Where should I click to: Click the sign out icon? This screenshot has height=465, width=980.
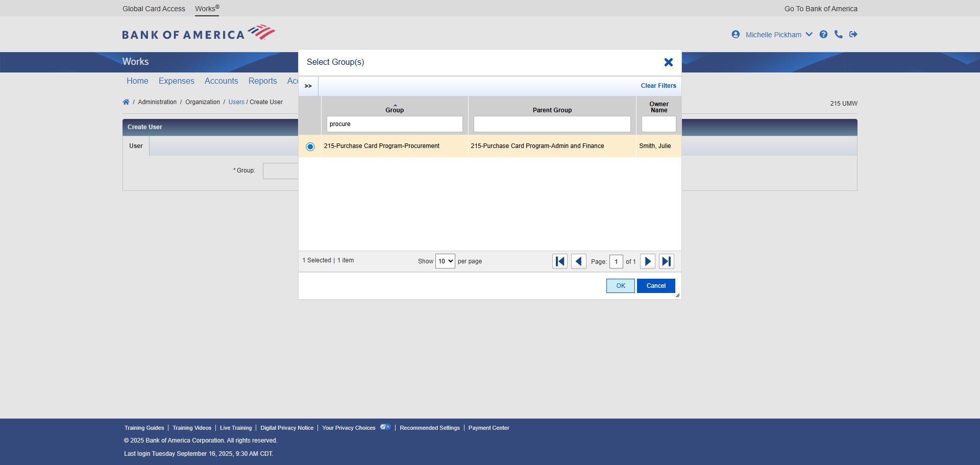(x=853, y=34)
